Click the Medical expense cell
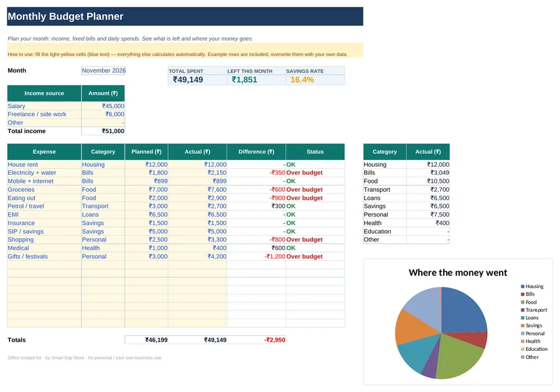Screen dimensions: 560x392 [44, 248]
